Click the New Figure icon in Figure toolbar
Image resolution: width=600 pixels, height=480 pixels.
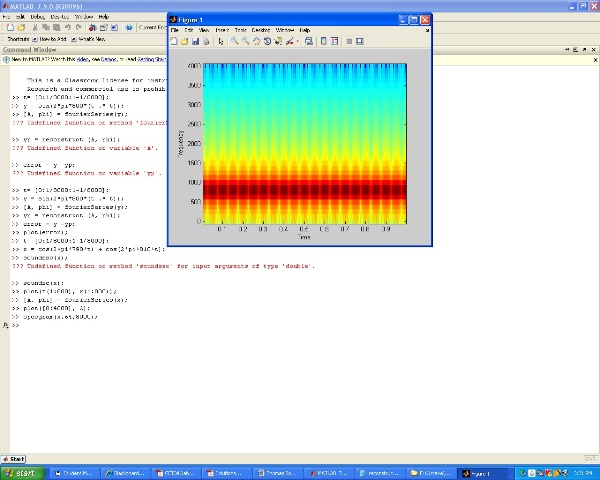[x=173, y=41]
